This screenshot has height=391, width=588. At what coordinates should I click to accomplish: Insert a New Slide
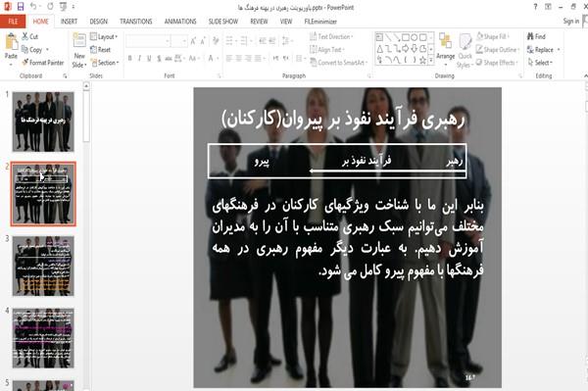pos(79,49)
